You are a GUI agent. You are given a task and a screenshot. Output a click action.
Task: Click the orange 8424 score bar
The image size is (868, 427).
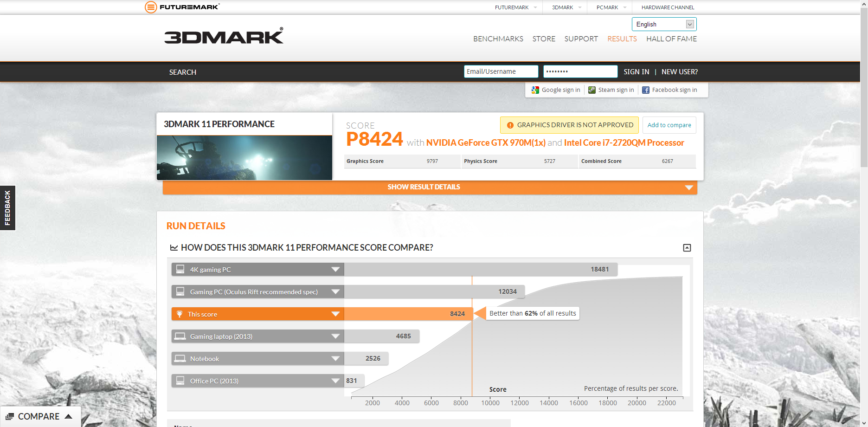[x=408, y=314]
